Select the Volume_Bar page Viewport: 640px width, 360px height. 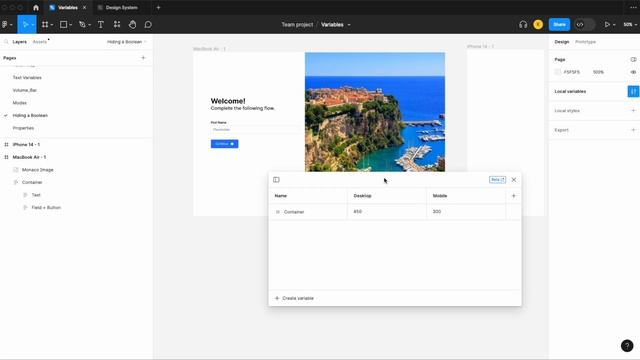click(24, 90)
